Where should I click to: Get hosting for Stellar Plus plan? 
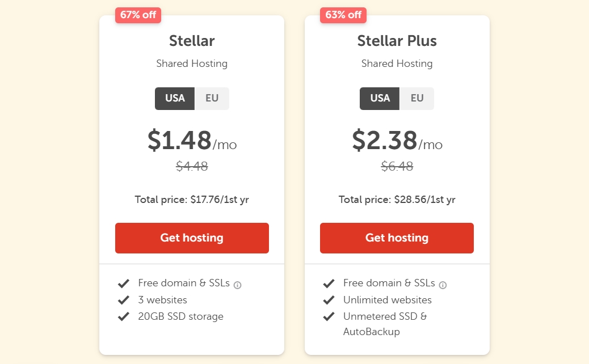coord(397,238)
